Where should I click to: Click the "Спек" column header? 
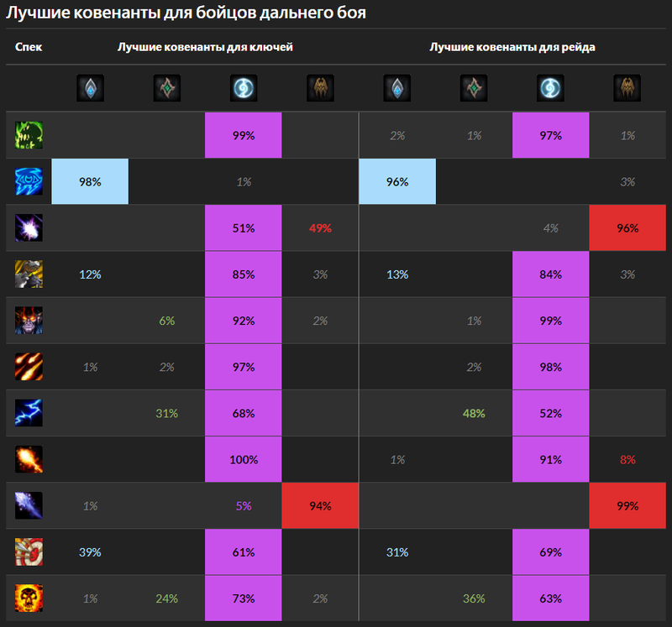click(29, 48)
